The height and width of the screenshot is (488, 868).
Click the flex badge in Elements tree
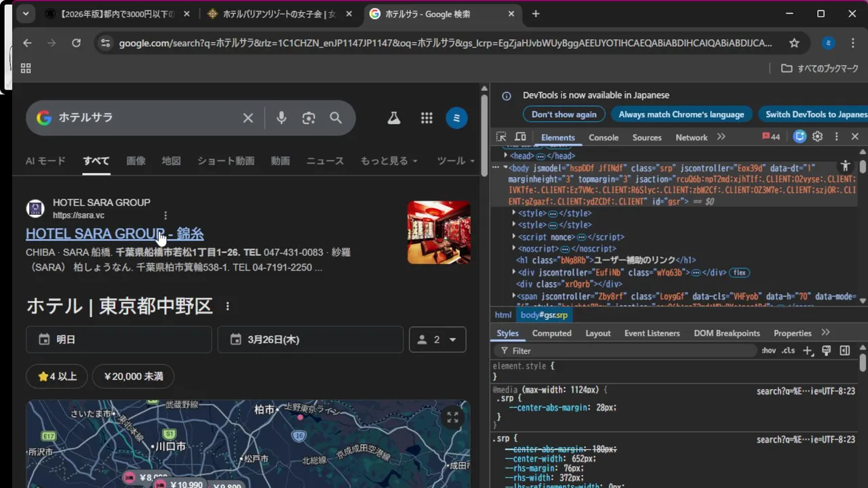click(x=739, y=272)
